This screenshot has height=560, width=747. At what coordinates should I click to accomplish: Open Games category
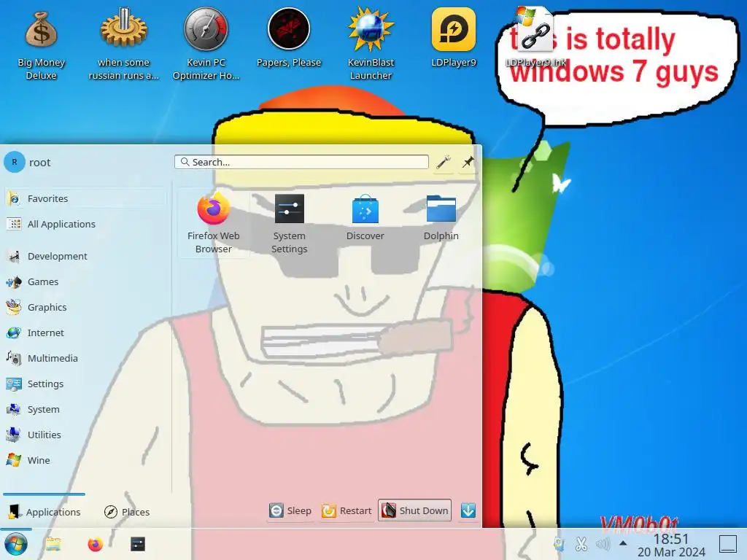[86, 281]
